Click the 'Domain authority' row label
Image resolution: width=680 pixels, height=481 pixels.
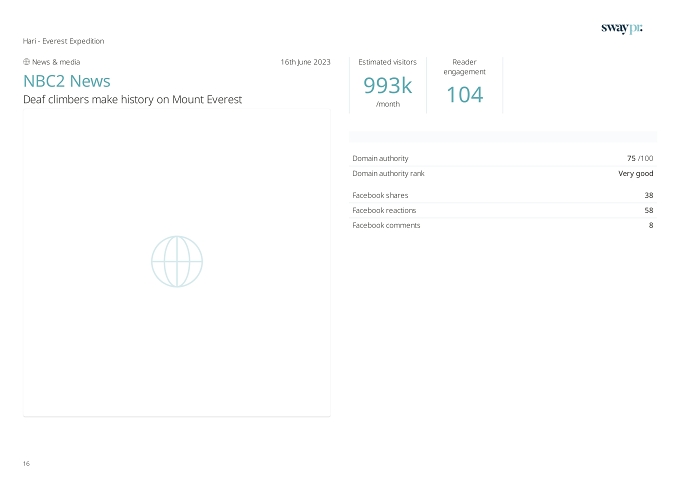point(380,158)
